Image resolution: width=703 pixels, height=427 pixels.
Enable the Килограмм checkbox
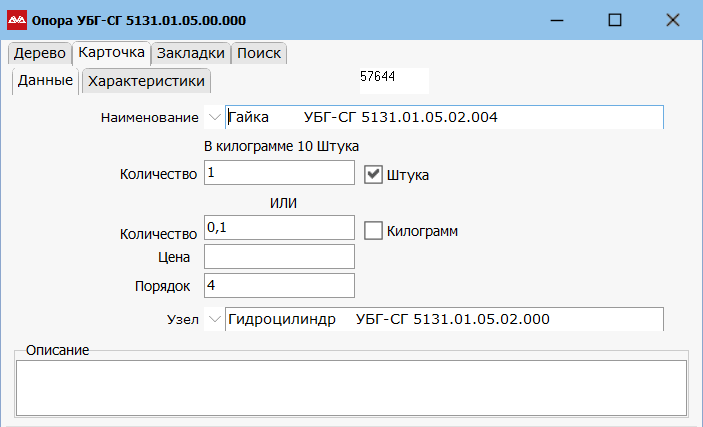click(x=373, y=231)
